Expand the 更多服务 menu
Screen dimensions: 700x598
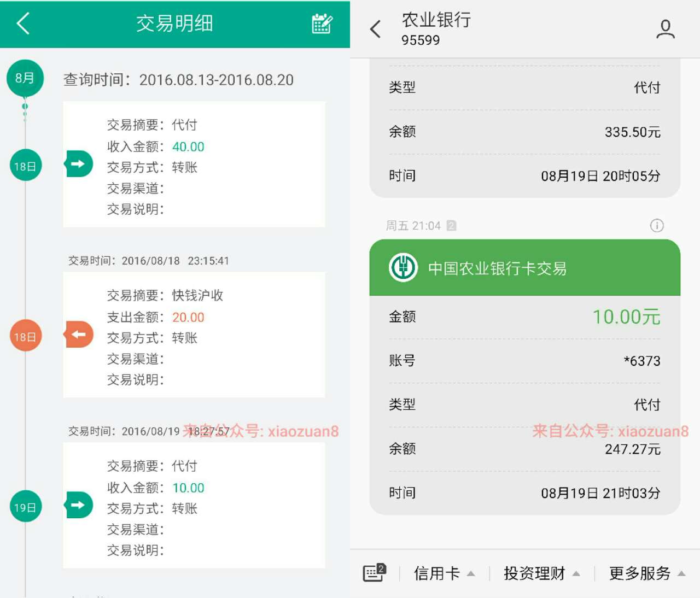[x=647, y=573]
